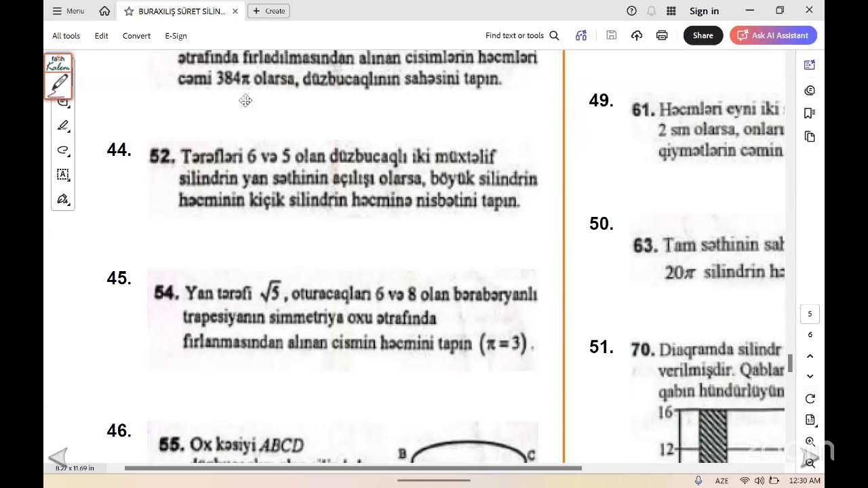Viewport: 868px width, 488px height.
Task: Open the Help question mark icon
Action: (x=631, y=11)
